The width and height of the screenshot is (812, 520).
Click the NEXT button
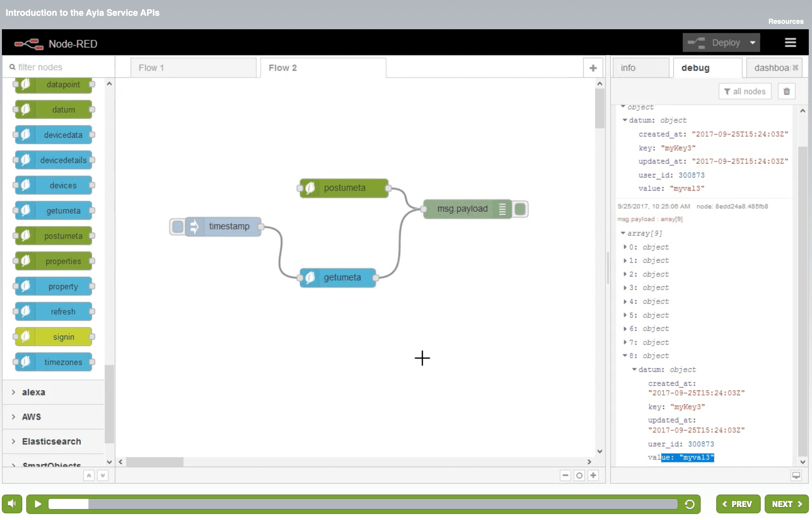click(x=786, y=504)
